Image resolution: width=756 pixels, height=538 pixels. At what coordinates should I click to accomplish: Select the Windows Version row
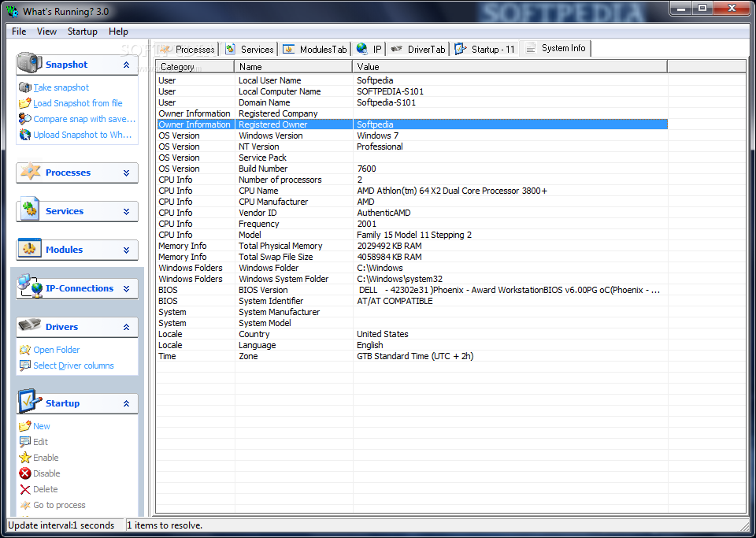click(x=412, y=135)
